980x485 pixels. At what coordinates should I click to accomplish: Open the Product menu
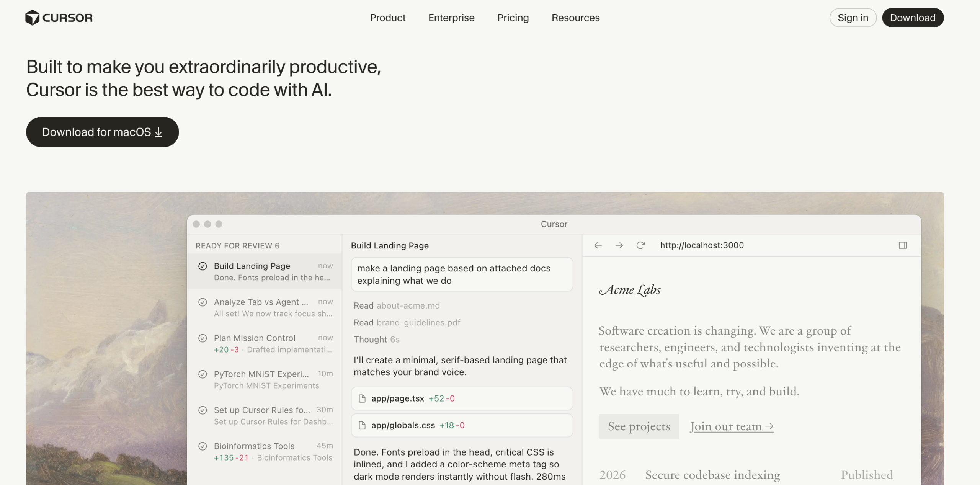click(387, 18)
